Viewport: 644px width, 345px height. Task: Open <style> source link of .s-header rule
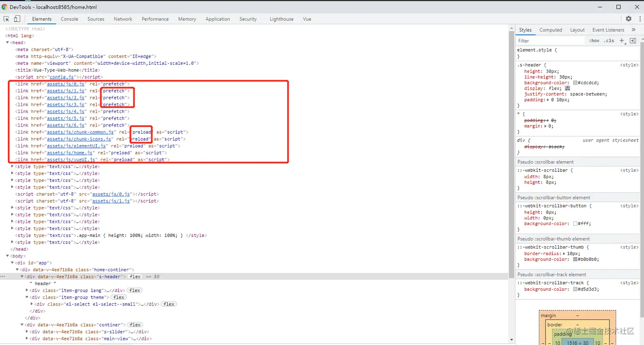click(629, 65)
